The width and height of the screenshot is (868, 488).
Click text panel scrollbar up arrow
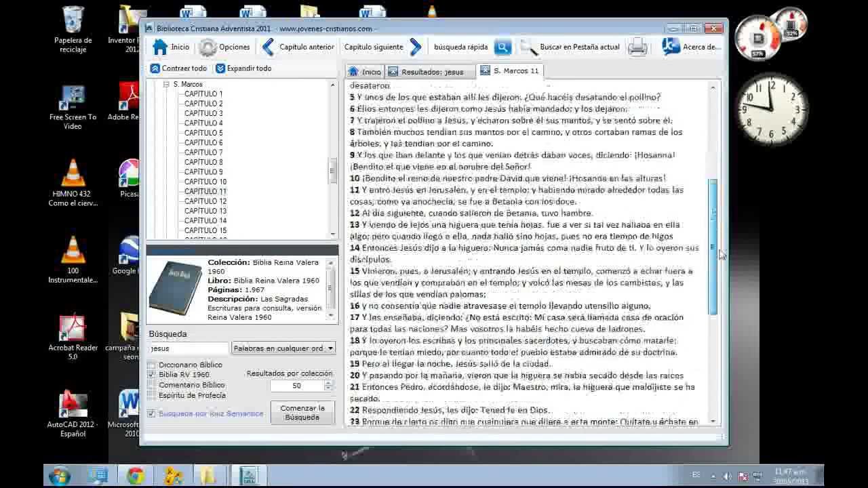(713, 87)
